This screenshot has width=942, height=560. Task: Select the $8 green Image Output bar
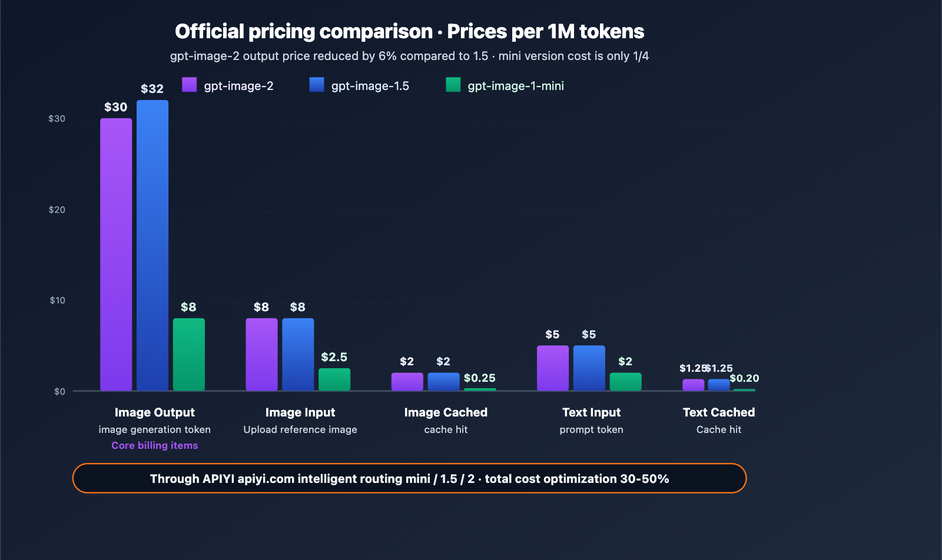[189, 354]
